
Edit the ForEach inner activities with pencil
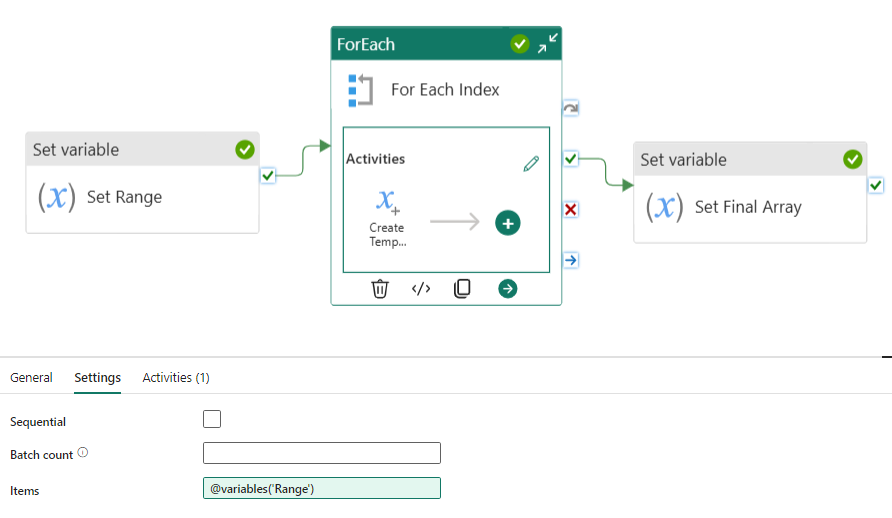tap(531, 164)
